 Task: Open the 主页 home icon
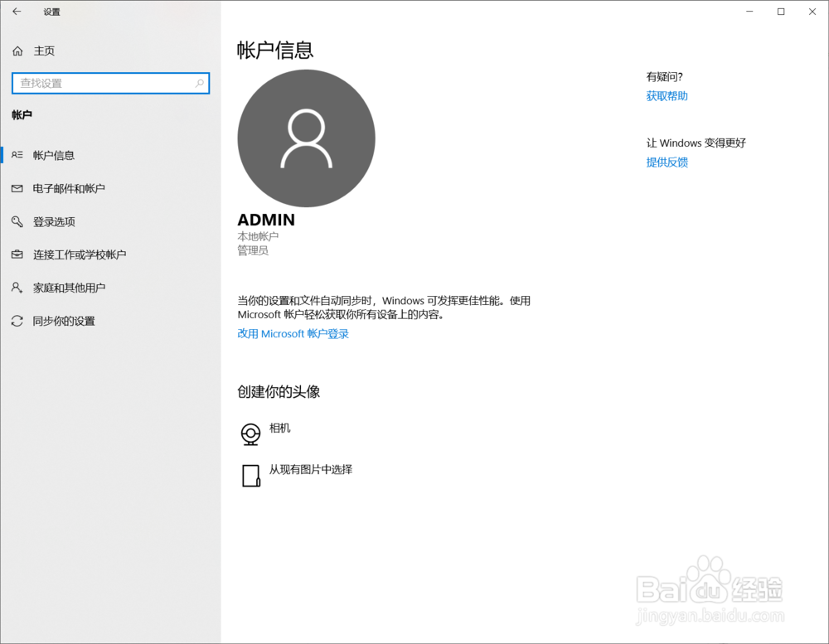[x=17, y=51]
